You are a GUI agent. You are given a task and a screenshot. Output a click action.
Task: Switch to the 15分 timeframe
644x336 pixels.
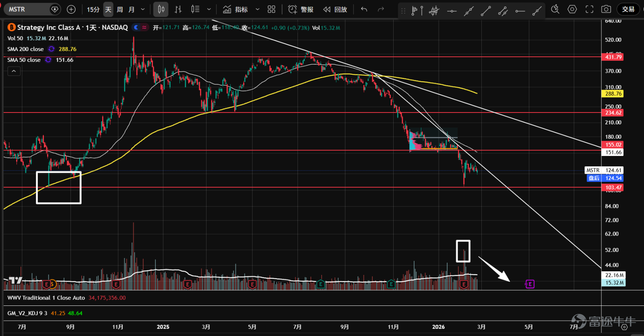[93, 9]
